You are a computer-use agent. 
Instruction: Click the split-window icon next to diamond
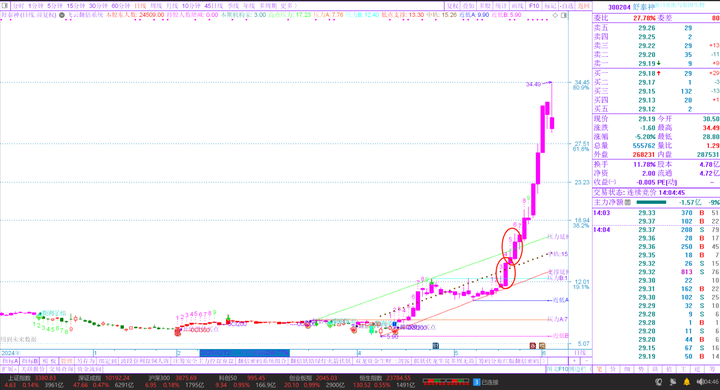(564, 15)
